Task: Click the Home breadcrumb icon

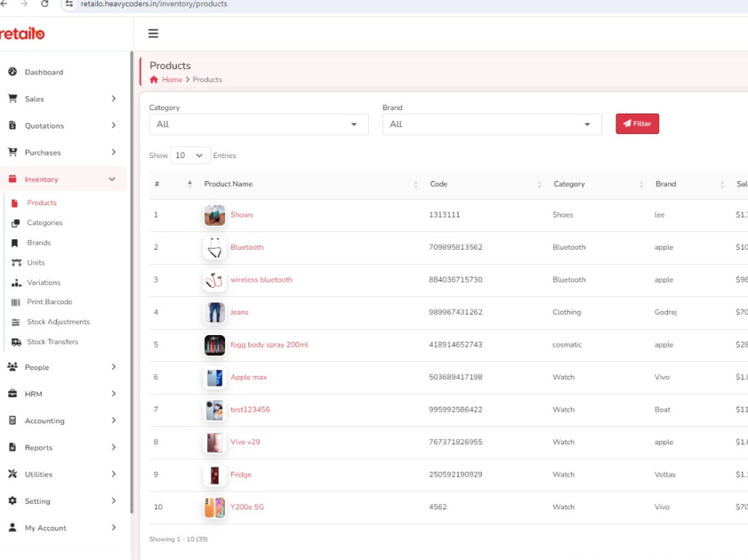Action: point(156,79)
